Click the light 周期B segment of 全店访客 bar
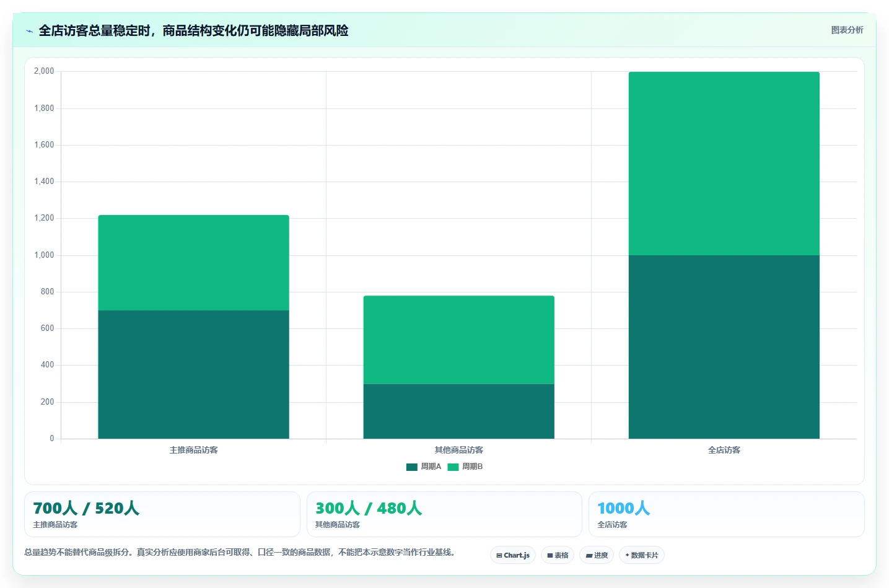 (724, 164)
